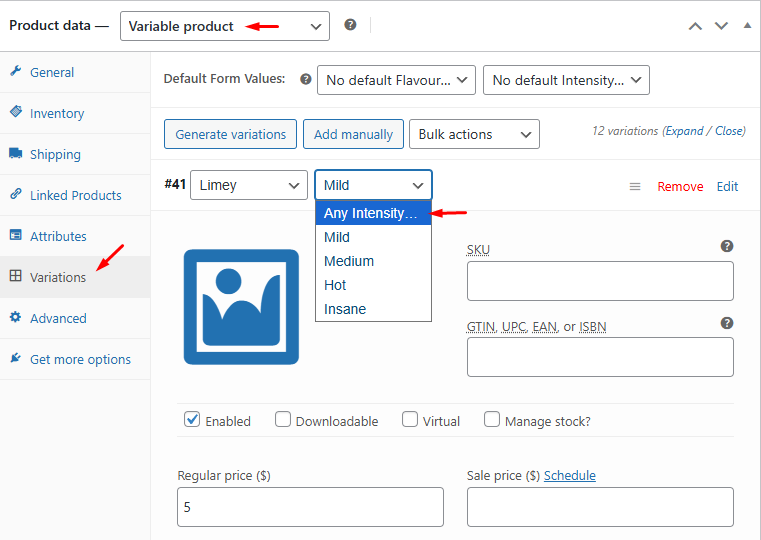The height and width of the screenshot is (540, 761).
Task: Choose Hot from the intensity list
Action: point(373,285)
